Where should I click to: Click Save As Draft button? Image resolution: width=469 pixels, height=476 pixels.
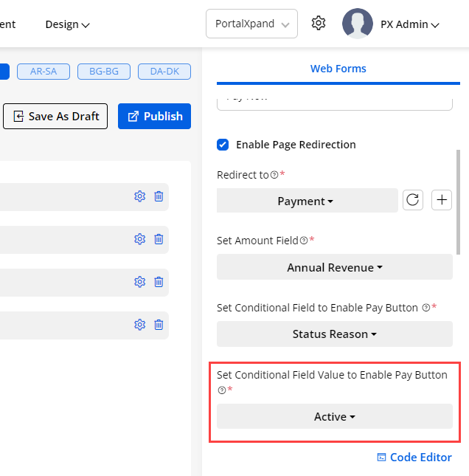pos(56,117)
